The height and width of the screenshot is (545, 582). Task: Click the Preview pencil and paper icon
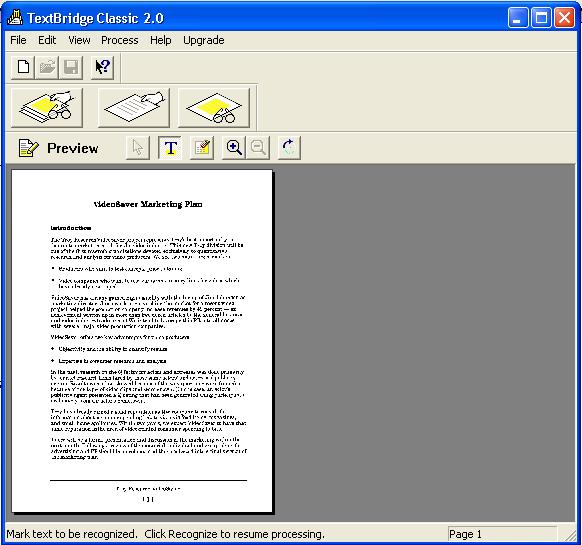click(x=28, y=148)
